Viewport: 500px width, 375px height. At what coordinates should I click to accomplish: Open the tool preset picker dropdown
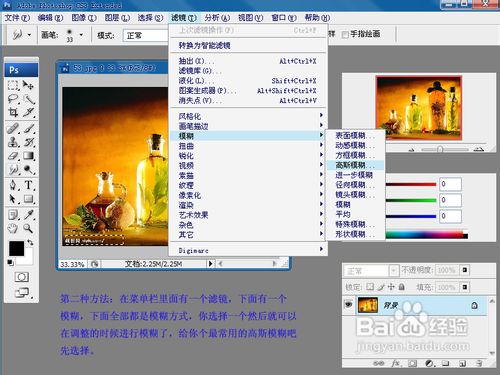point(29,35)
